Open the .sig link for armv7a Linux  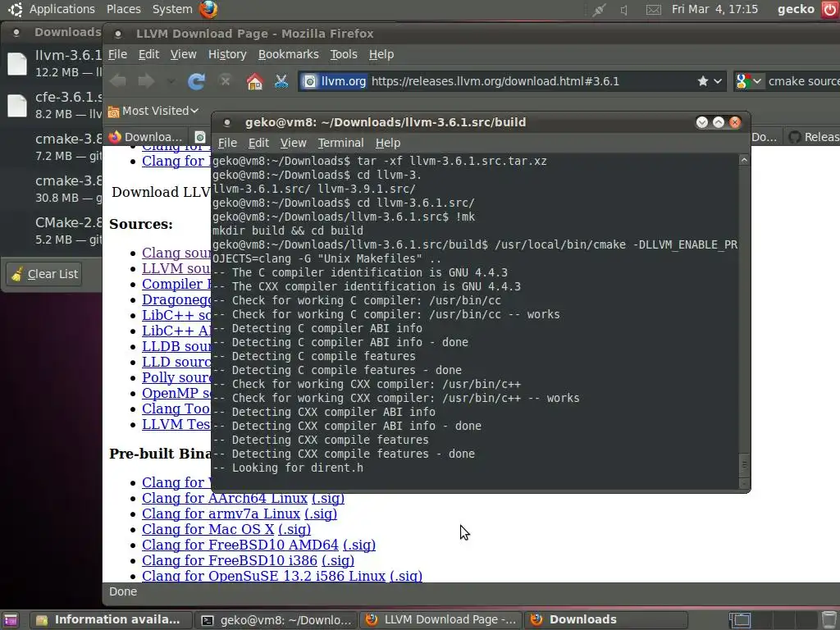click(321, 514)
